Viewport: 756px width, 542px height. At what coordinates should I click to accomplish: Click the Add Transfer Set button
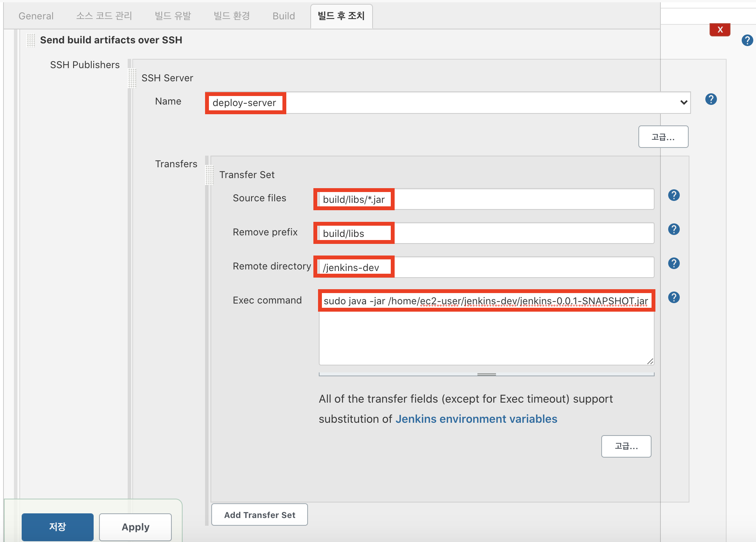(x=259, y=515)
